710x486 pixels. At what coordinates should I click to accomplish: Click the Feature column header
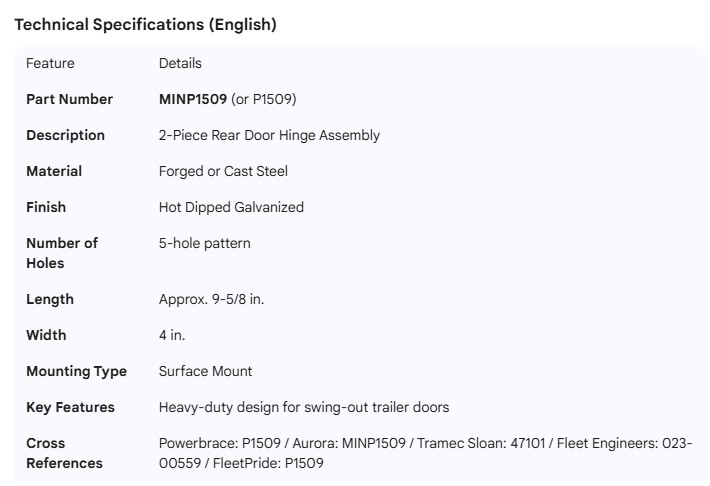50,63
